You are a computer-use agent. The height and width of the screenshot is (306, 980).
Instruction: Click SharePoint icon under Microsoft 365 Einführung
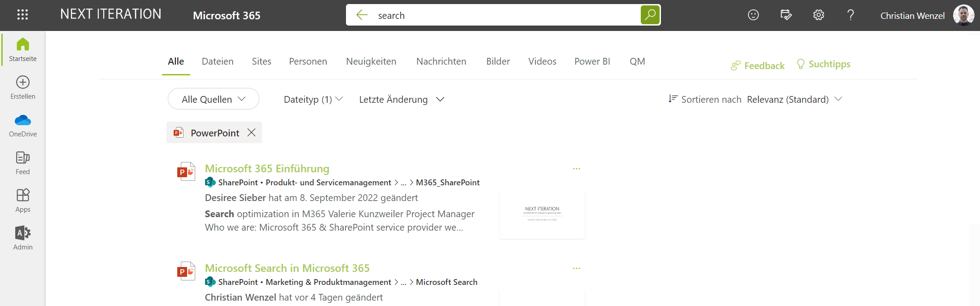tap(210, 182)
